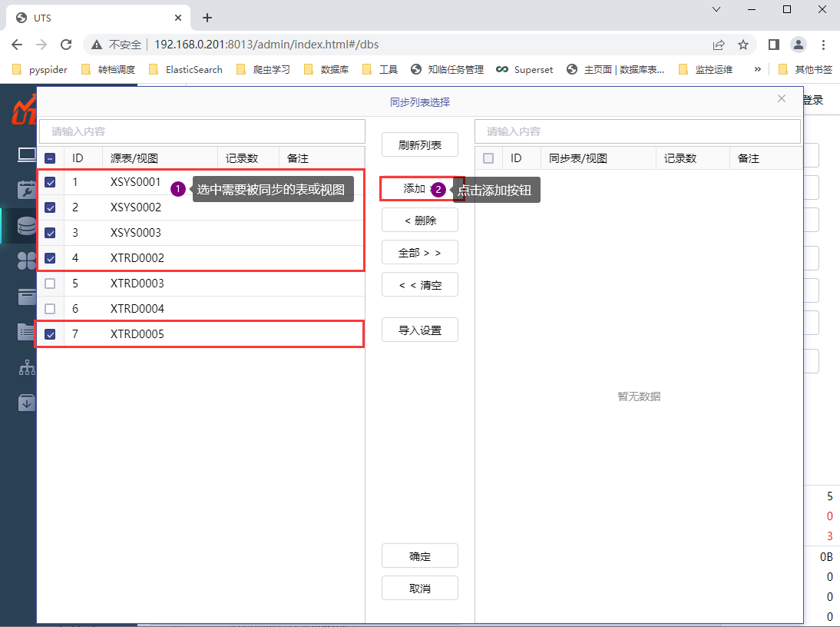This screenshot has height=627, width=840.
Task: Open the 工具 bookmark folder
Action: tap(380, 69)
